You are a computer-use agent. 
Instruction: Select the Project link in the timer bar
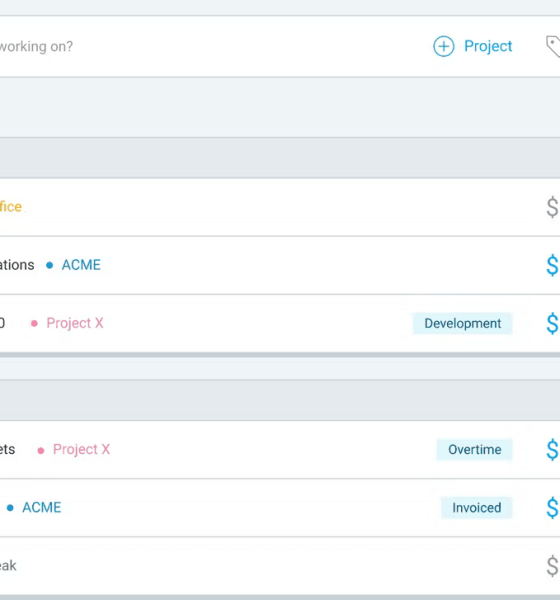tap(488, 46)
